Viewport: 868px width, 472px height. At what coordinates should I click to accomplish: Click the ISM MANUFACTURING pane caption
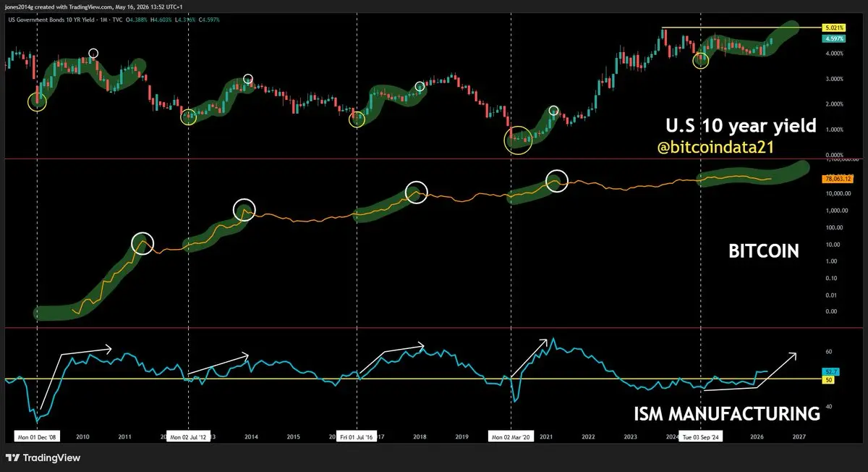727,414
